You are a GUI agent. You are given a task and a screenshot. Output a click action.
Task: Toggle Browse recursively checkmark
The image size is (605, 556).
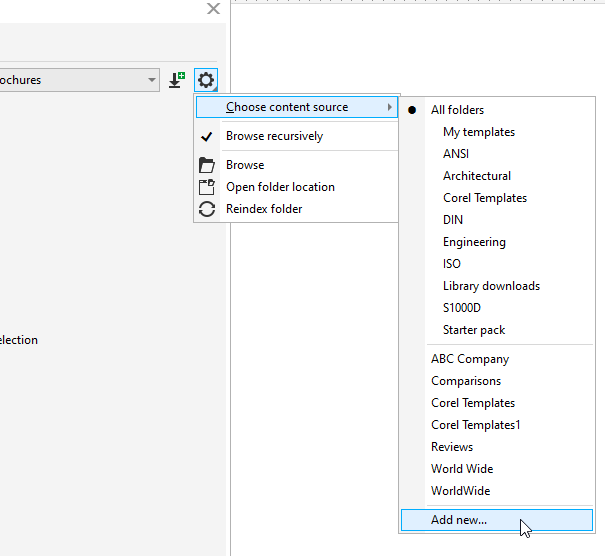pyautogui.click(x=207, y=136)
